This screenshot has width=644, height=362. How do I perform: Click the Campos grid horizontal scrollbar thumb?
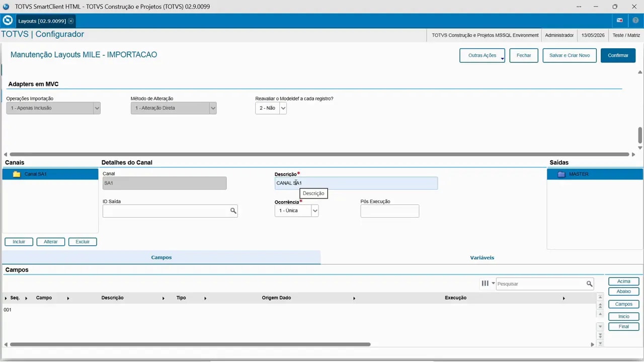point(190,344)
